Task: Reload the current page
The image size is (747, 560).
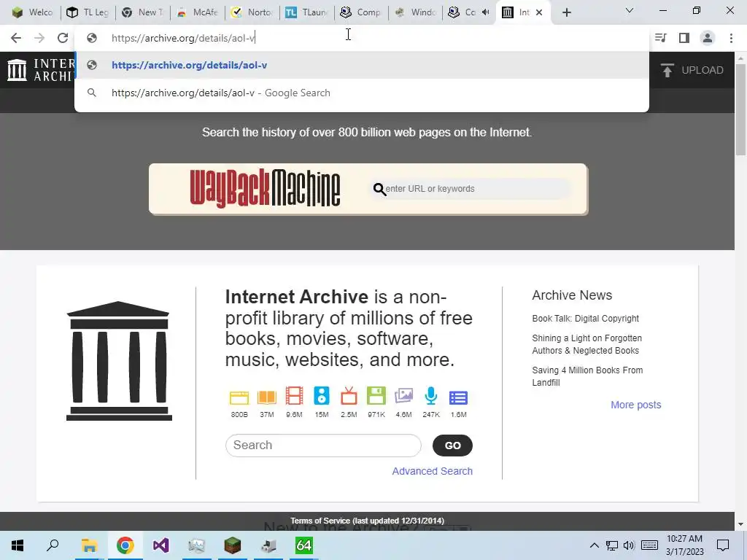Action: click(x=63, y=38)
